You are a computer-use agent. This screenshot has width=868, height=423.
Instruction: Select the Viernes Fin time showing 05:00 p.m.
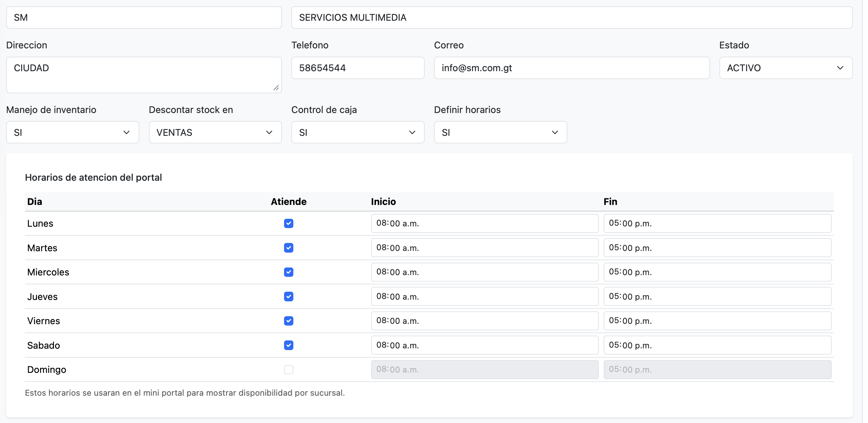click(718, 321)
